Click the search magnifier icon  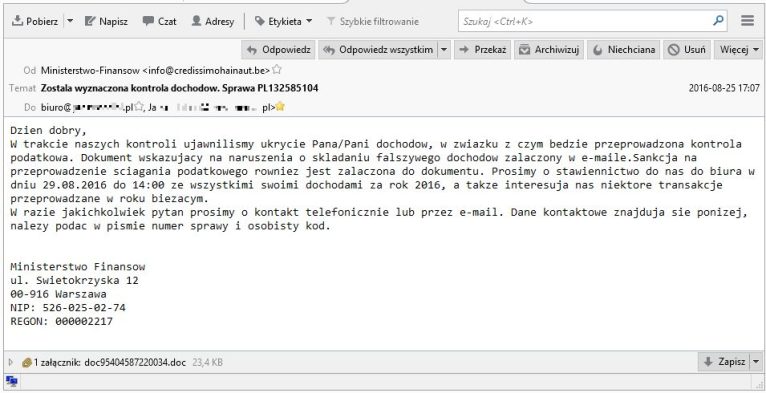pos(718,21)
